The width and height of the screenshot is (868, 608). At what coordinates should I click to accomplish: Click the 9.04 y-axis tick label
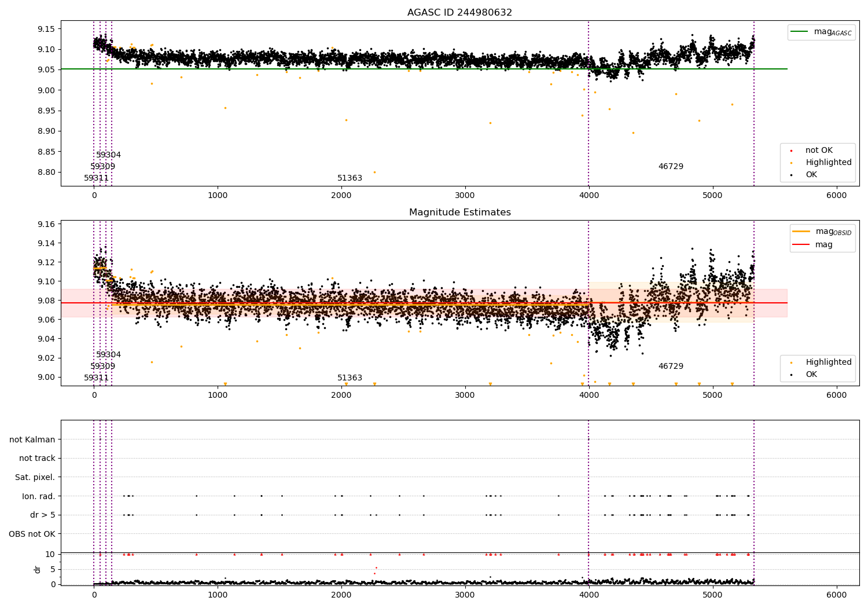[x=45, y=339]
